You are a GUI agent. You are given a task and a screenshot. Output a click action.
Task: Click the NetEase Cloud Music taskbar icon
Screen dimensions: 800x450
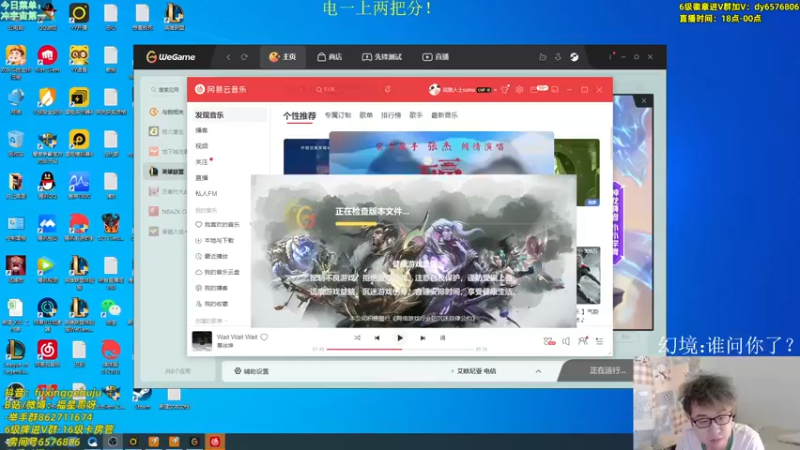(x=215, y=441)
